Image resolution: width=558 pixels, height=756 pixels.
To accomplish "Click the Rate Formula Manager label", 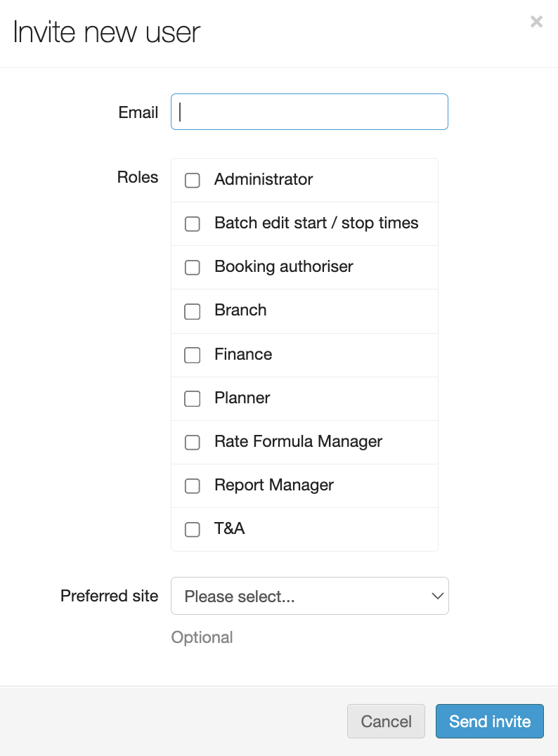I will point(298,442).
